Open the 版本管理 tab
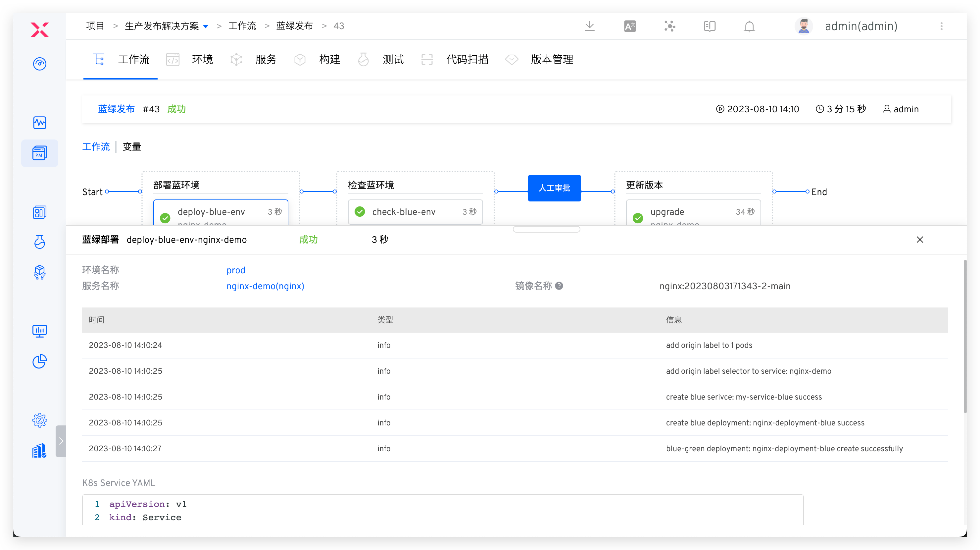Image resolution: width=980 pixels, height=550 pixels. [x=552, y=59]
